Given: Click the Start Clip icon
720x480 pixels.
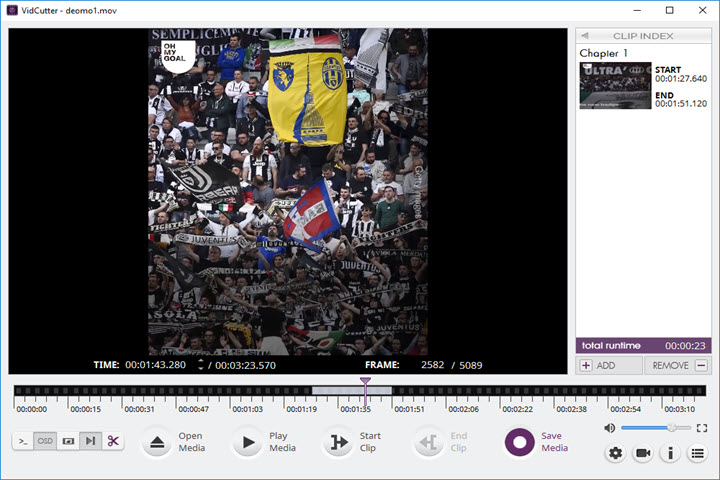Looking at the screenshot, I should (338, 442).
